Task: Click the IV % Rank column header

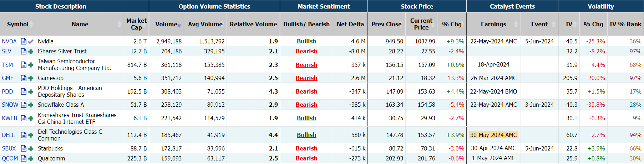Action: pyautogui.click(x=625, y=24)
